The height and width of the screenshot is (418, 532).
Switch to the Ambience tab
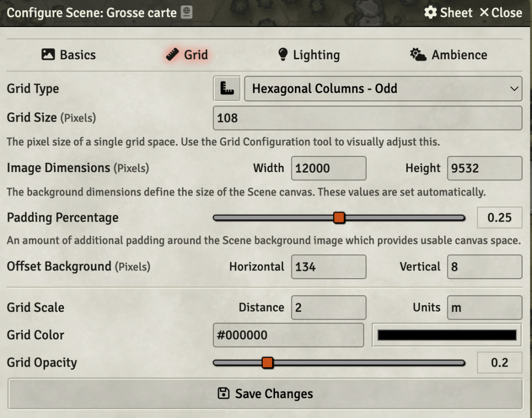point(449,55)
